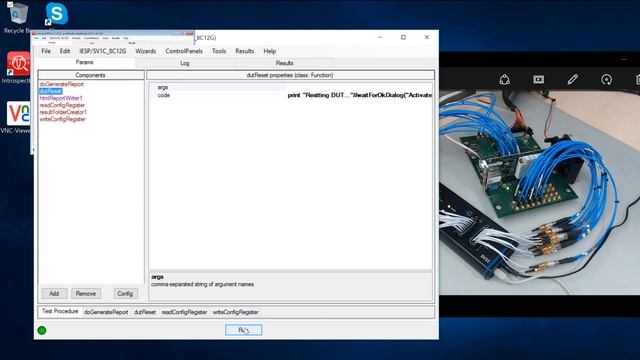
Task: Click the Run button
Action: (x=243, y=330)
